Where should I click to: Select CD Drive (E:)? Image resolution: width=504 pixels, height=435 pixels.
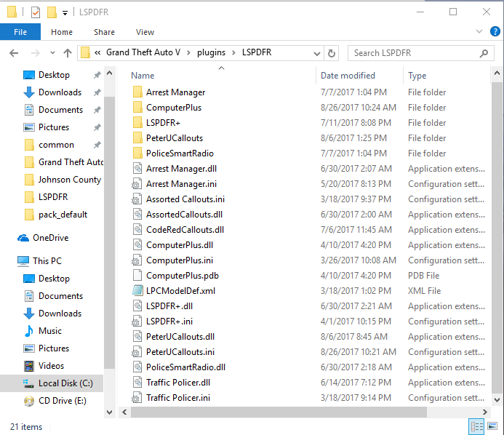click(x=62, y=401)
